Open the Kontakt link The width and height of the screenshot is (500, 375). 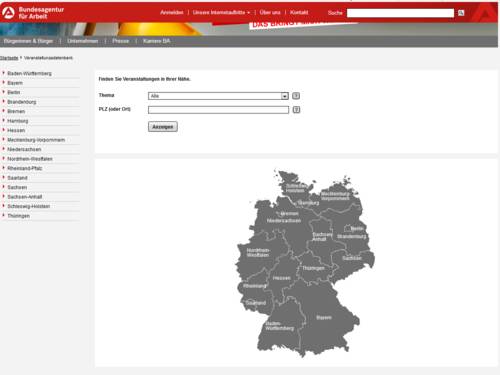click(299, 13)
